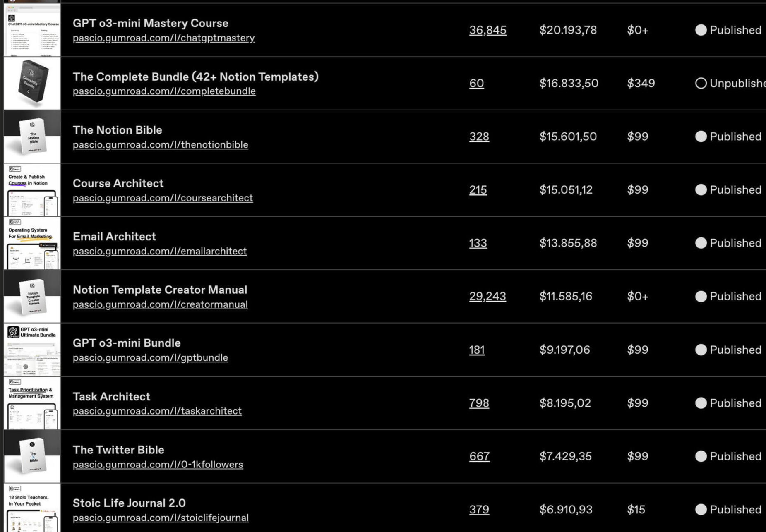The width and height of the screenshot is (766, 532).
Task: View the 36,845 sales count link
Action: [x=487, y=30]
